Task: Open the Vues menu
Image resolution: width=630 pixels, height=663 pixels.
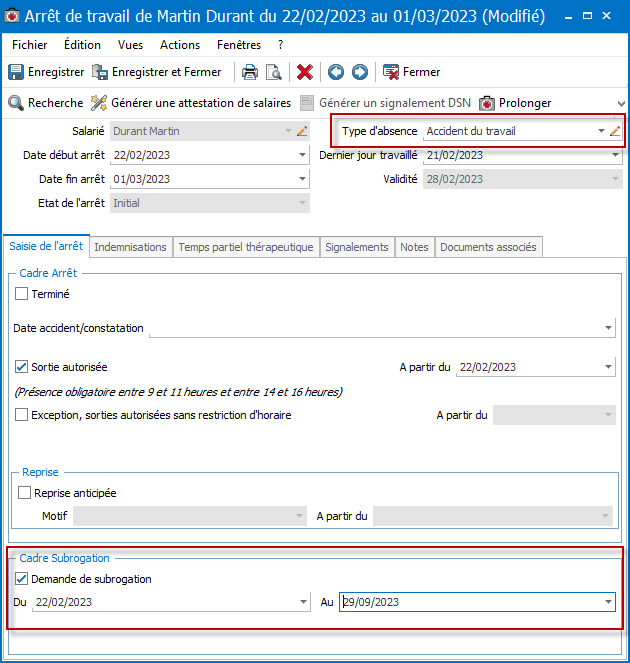Action: (130, 45)
